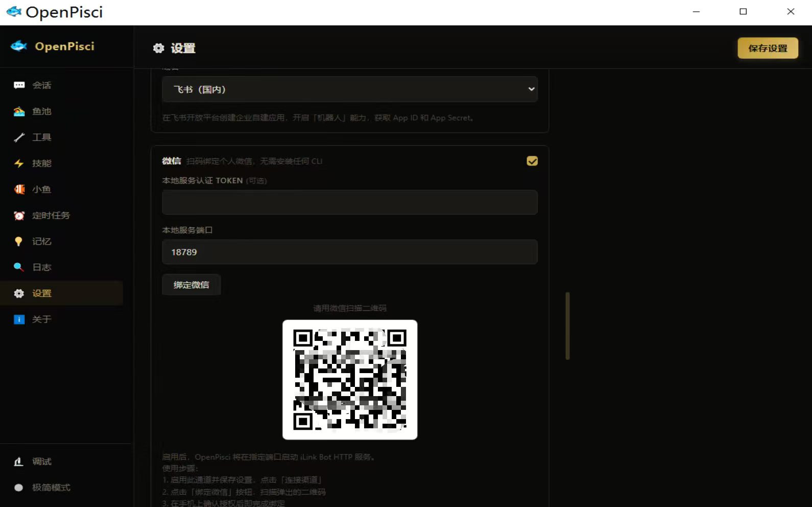
Task: Click the 保存设置 button
Action: point(768,48)
